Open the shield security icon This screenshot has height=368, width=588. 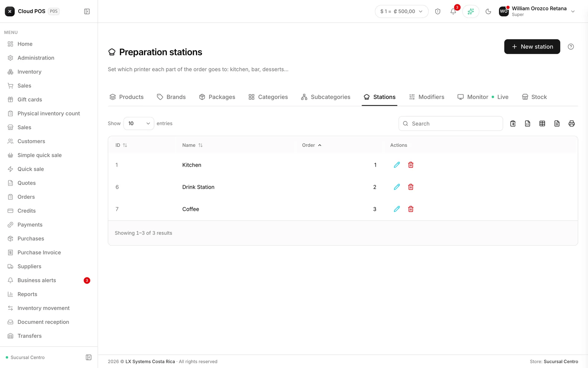click(438, 11)
